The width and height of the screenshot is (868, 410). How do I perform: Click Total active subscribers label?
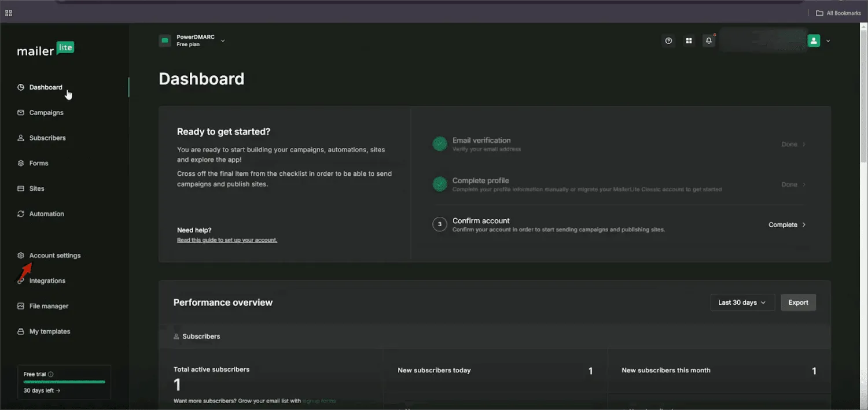point(211,370)
